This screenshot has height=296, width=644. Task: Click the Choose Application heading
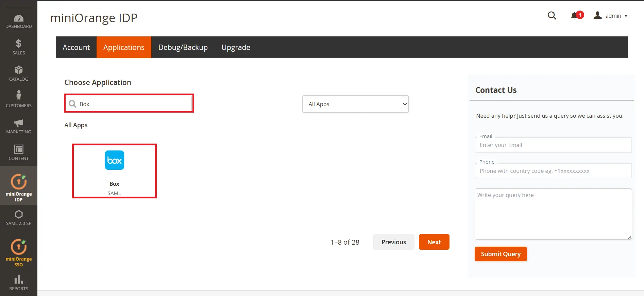pos(98,82)
